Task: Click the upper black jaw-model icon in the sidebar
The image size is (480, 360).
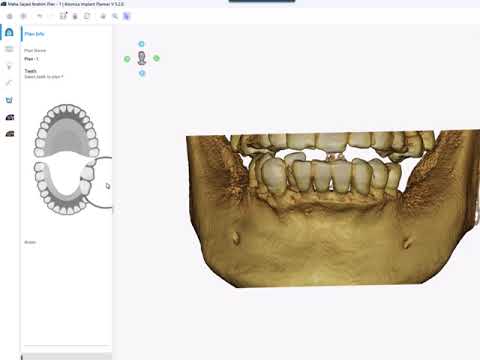Action: pos(10,117)
